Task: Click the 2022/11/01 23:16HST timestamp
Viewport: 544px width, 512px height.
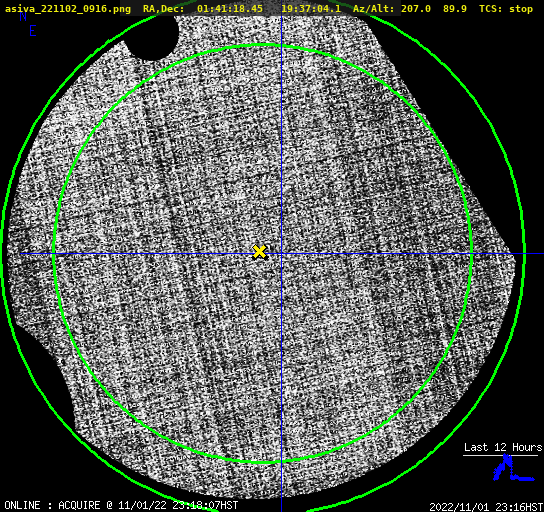Action: pos(486,507)
